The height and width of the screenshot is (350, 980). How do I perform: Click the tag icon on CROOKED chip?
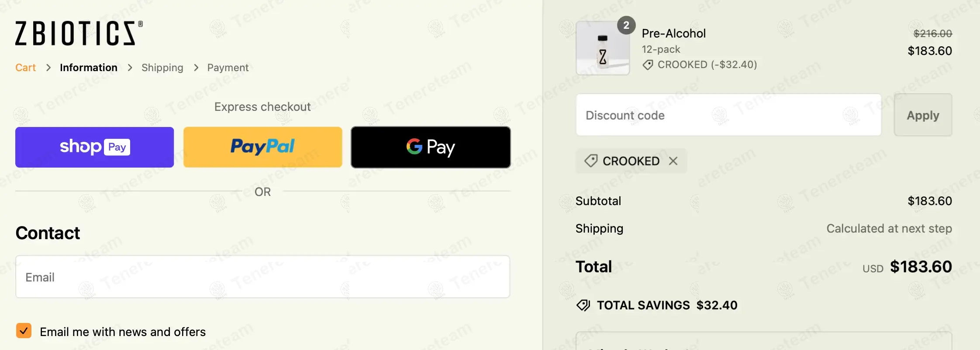pyautogui.click(x=591, y=161)
